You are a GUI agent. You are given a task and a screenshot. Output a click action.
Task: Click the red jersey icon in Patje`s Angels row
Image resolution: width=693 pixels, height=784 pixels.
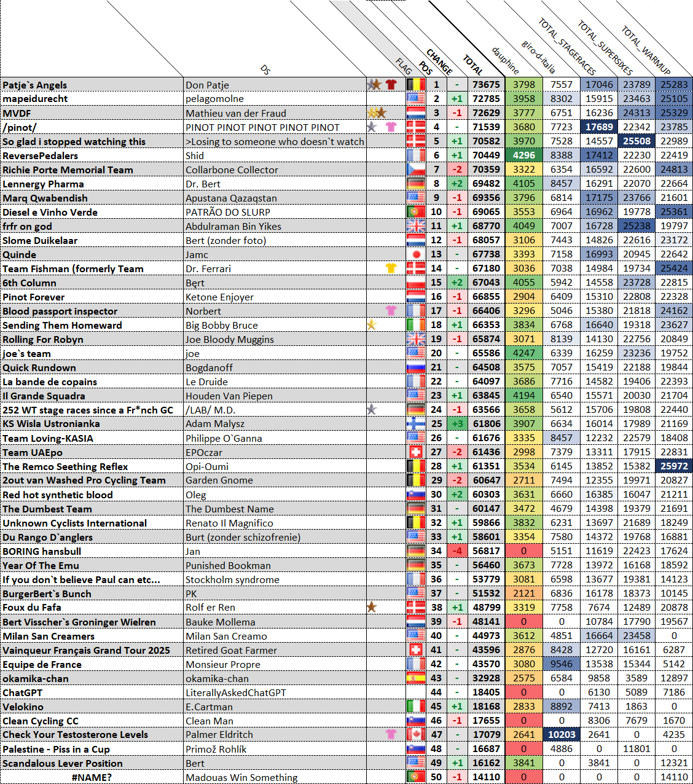[391, 84]
